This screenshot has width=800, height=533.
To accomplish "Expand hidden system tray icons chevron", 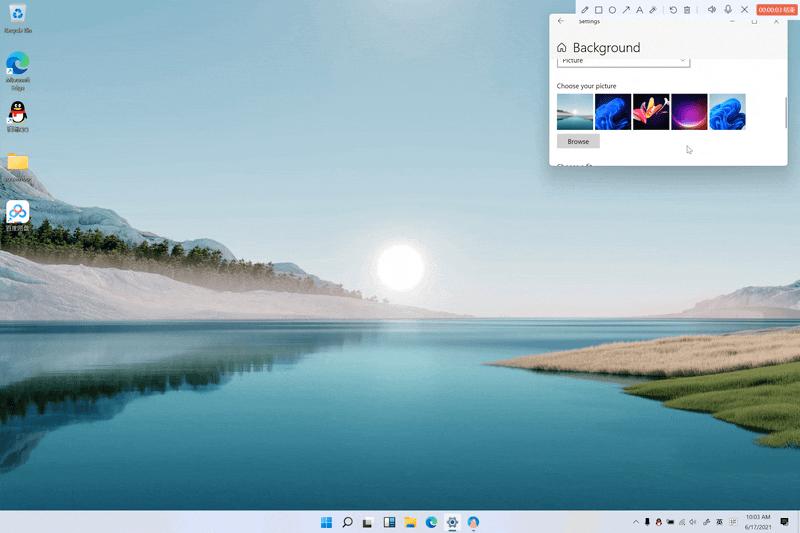I will (x=635, y=522).
